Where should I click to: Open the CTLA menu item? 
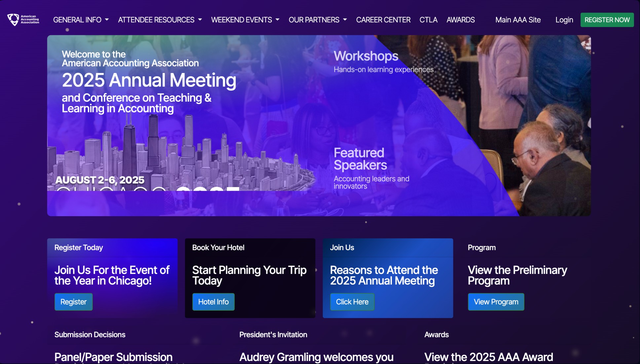click(428, 20)
